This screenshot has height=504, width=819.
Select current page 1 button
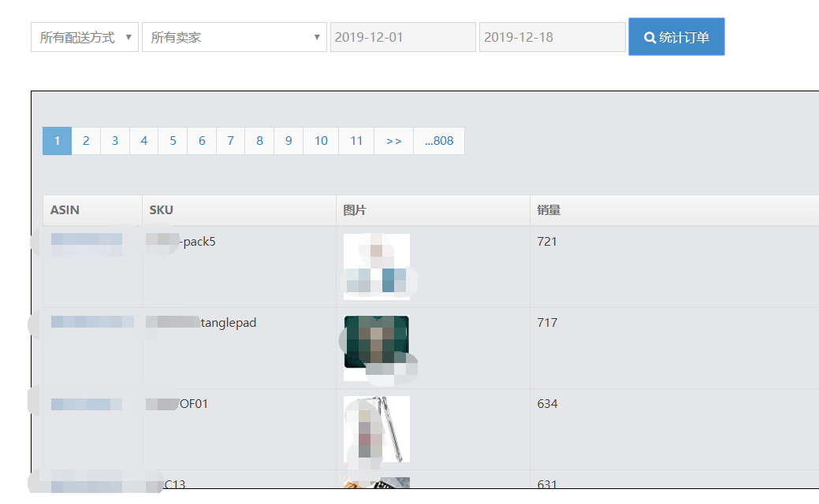click(x=57, y=141)
